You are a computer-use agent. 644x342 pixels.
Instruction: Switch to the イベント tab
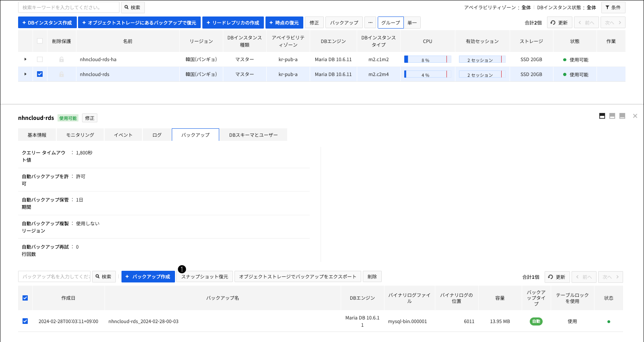point(123,135)
